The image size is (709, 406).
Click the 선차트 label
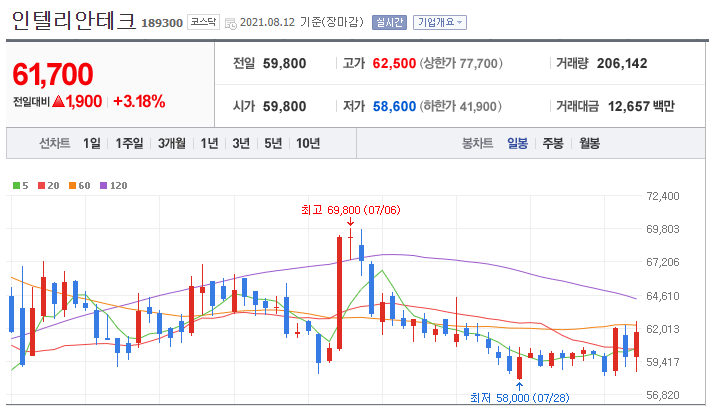click(x=55, y=143)
